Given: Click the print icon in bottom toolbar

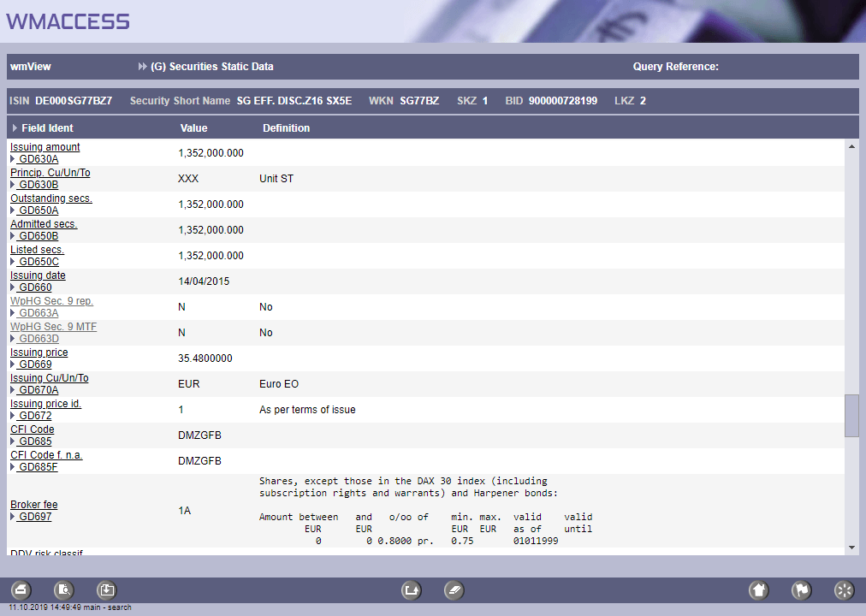Looking at the screenshot, I should pyautogui.click(x=21, y=590).
